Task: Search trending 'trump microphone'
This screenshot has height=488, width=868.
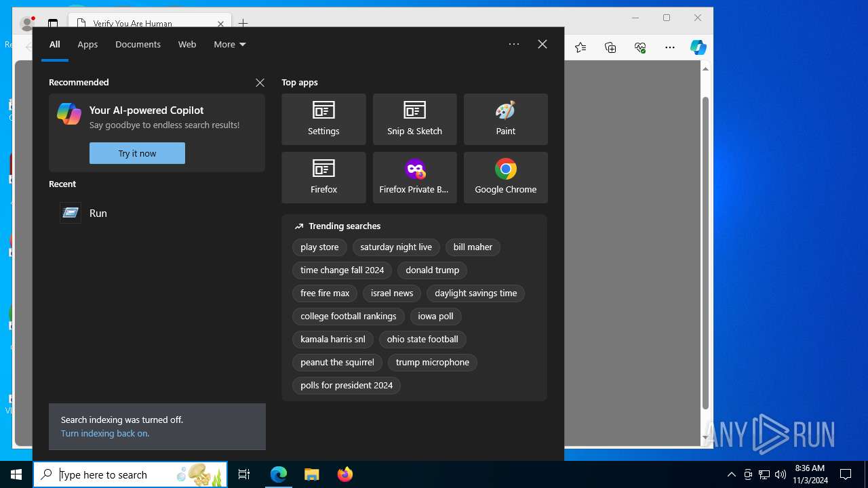Action: point(432,363)
